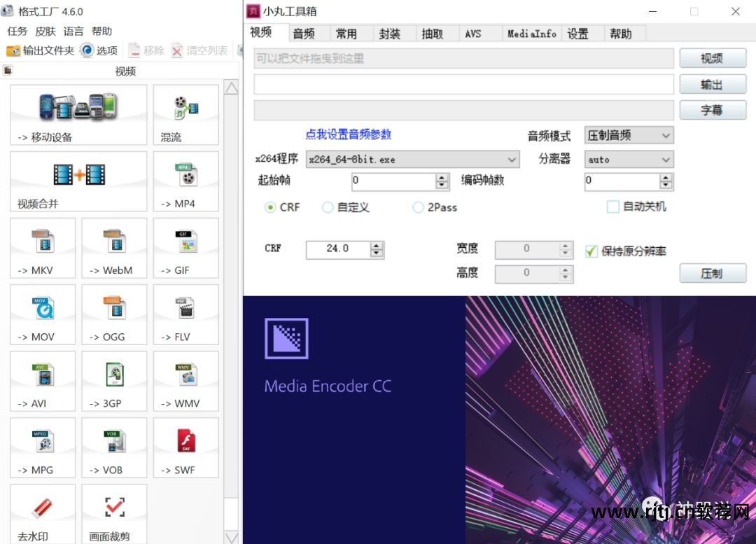
Task: Adjust the 编码帧数 frame count stepper
Action: coord(666,181)
